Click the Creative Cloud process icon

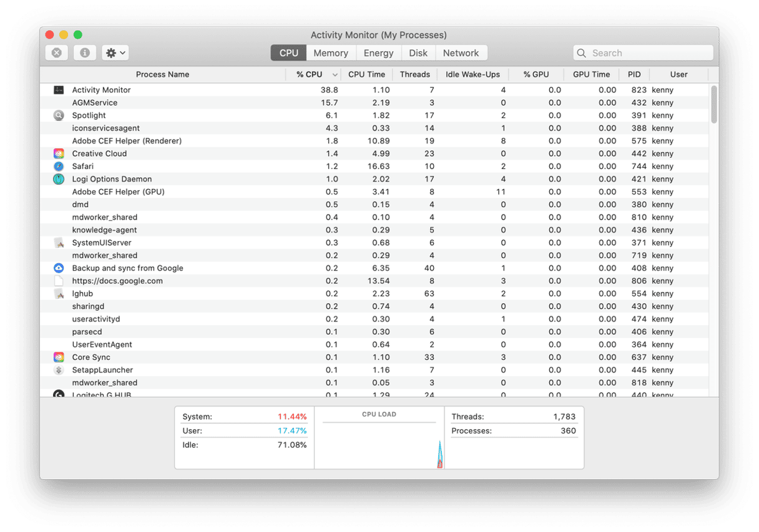point(59,153)
